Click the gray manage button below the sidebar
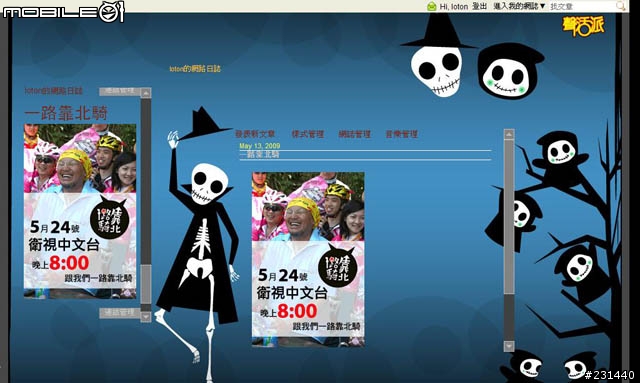 pos(120,313)
